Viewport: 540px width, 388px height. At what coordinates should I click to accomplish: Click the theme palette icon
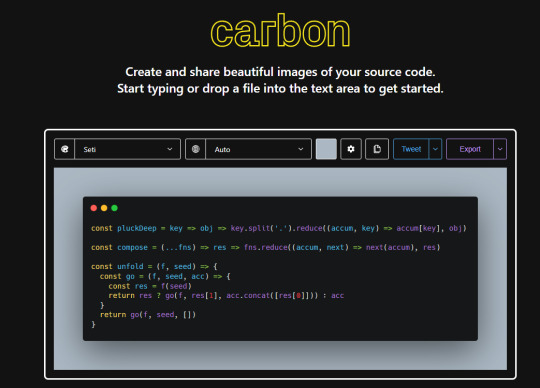coord(64,149)
